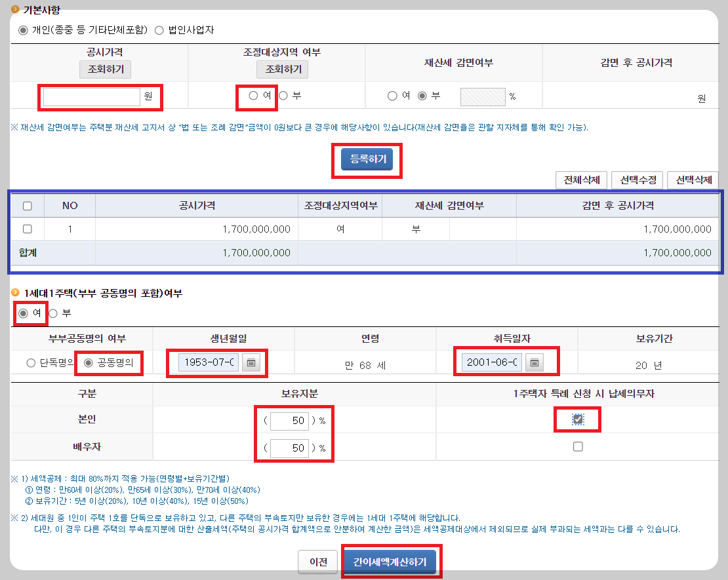
Task: Click 조회하기 under 조정대상지역 여부
Action: tap(282, 69)
